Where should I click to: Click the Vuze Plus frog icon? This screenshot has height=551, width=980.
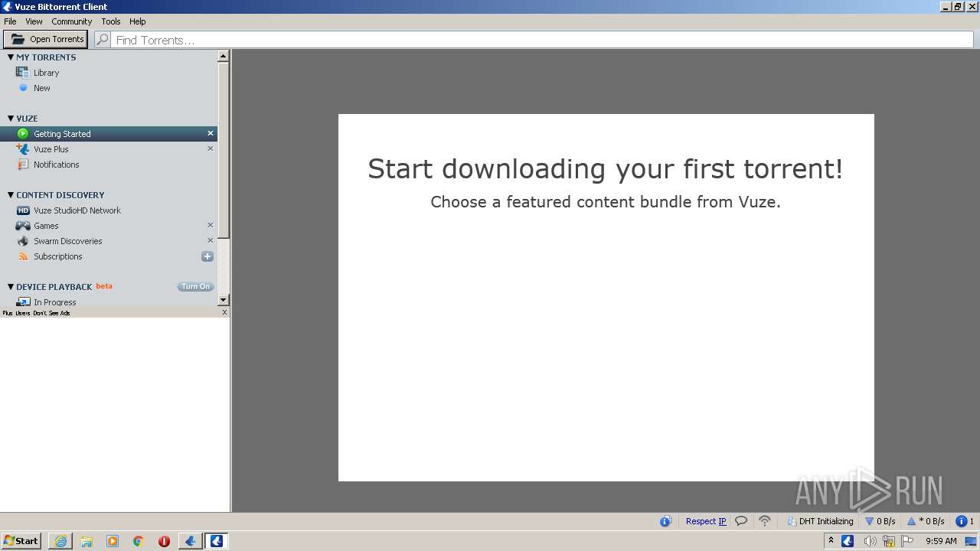pos(22,149)
